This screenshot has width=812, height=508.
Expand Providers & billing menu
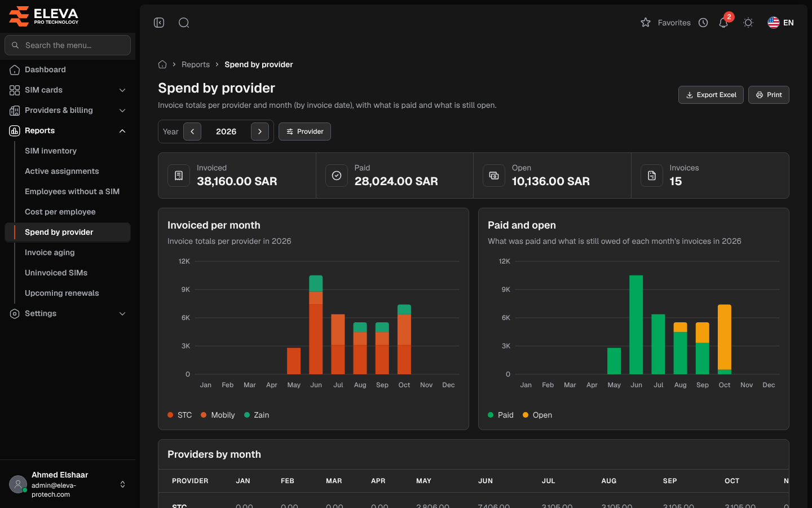[x=68, y=110]
